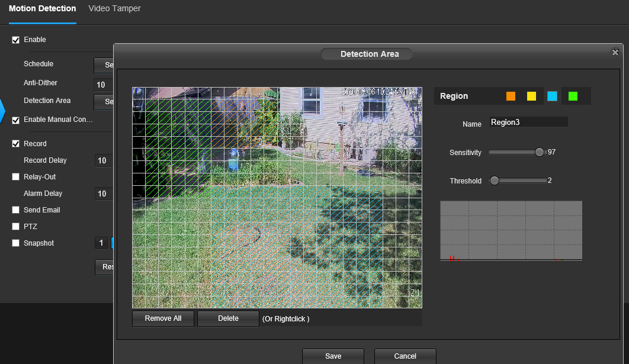Click the Sensitivity label
The image size is (629, 364).
tap(466, 152)
